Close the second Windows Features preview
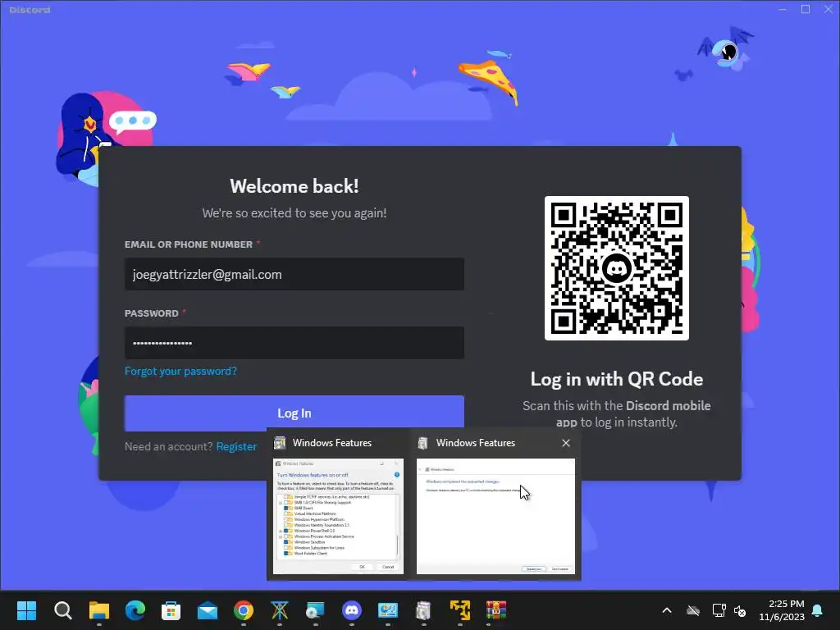The width and height of the screenshot is (840, 630). click(x=566, y=443)
